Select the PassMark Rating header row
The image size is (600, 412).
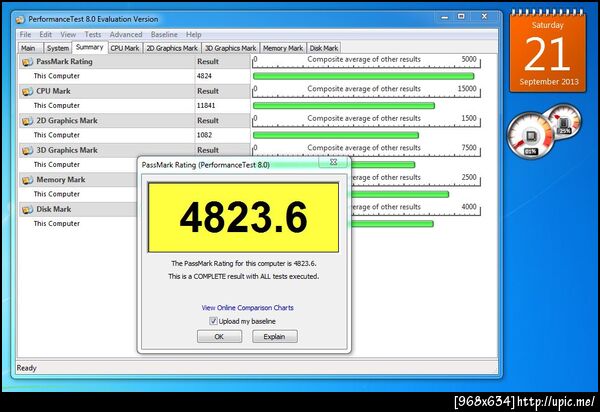pyautogui.click(x=134, y=62)
